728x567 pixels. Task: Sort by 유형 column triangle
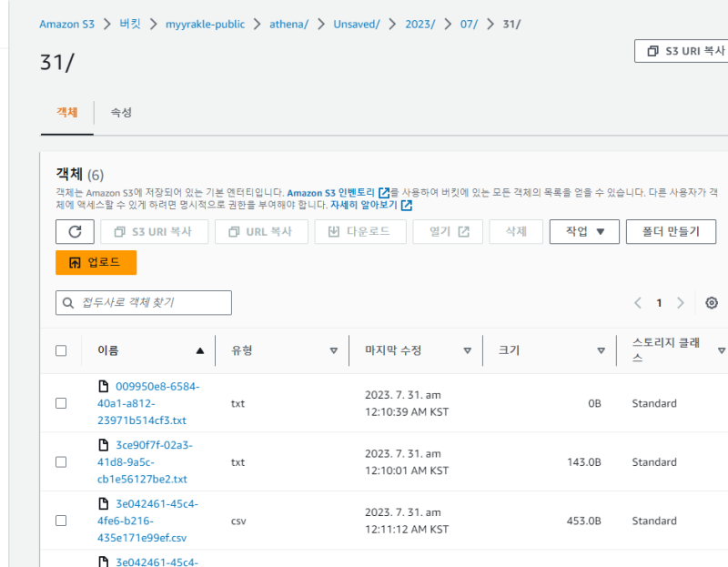click(333, 350)
